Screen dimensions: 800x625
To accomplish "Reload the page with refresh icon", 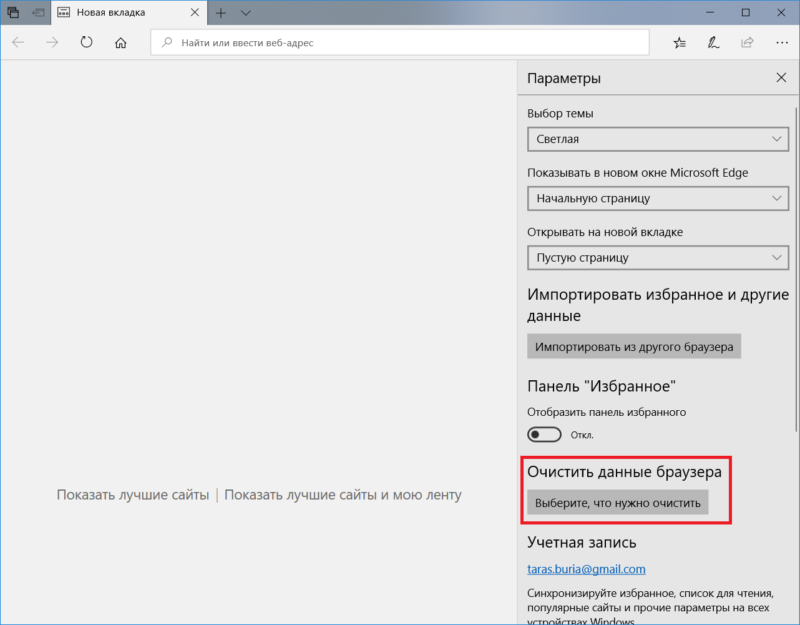I will [x=86, y=42].
